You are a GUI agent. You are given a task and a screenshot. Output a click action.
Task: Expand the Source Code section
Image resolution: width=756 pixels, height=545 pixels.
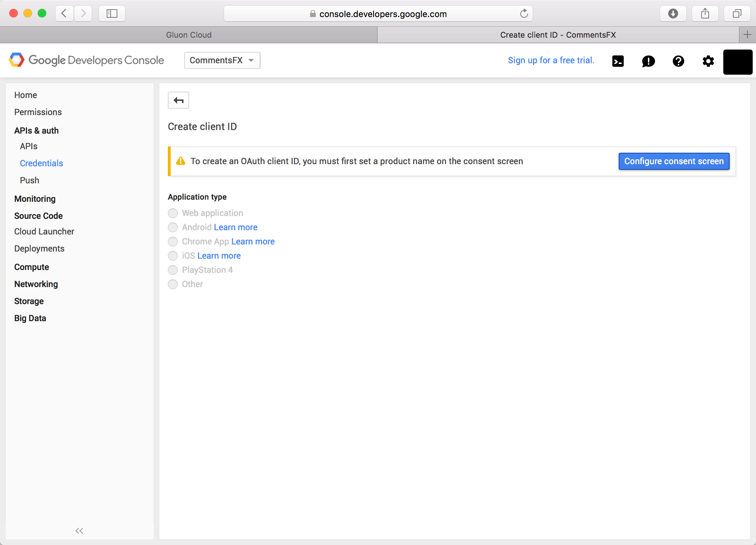(x=38, y=216)
